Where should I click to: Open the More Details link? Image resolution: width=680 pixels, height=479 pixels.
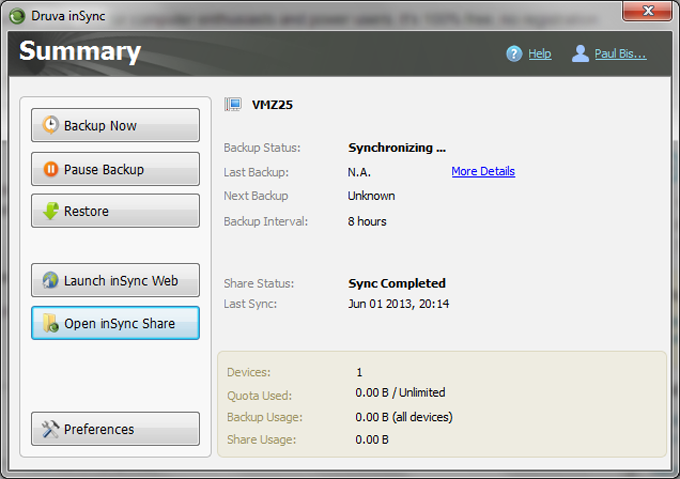(x=483, y=171)
